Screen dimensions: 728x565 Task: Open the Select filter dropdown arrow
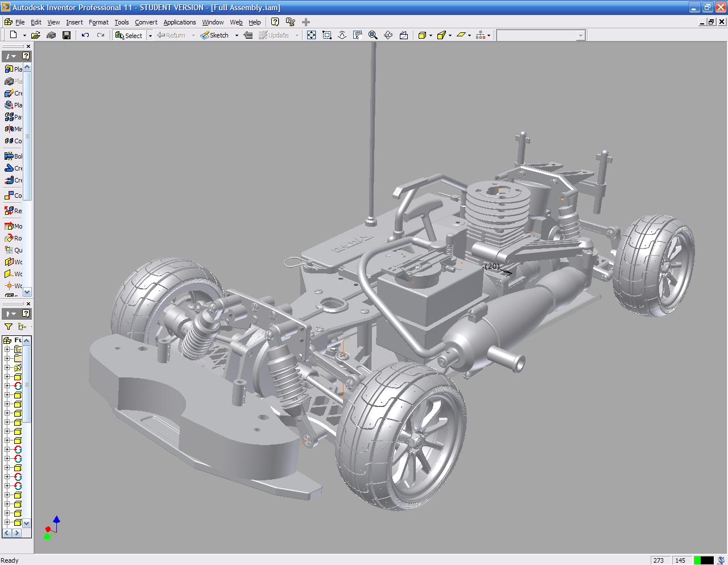(150, 35)
